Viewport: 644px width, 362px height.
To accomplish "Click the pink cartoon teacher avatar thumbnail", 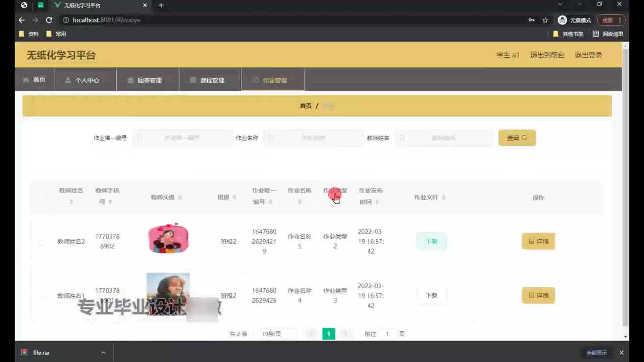I will pyautogui.click(x=168, y=238).
